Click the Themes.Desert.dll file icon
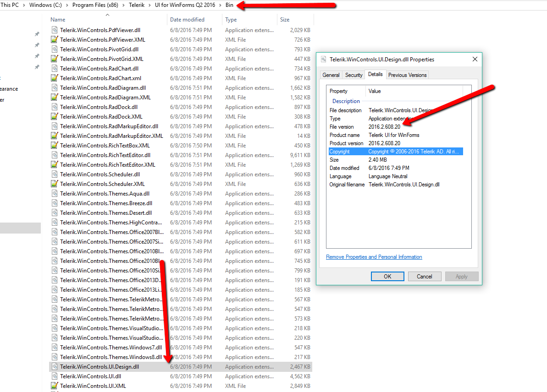Screen dimensions: 547x392 (x=55, y=213)
